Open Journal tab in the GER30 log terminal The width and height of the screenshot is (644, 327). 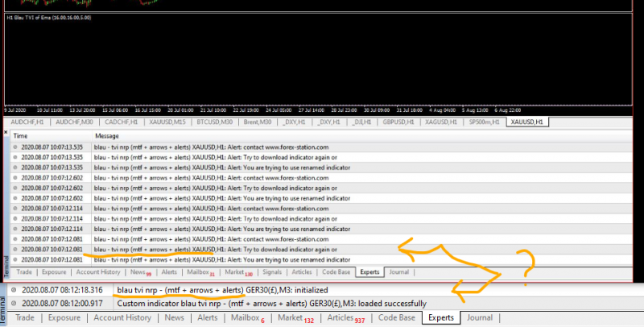coord(479,317)
